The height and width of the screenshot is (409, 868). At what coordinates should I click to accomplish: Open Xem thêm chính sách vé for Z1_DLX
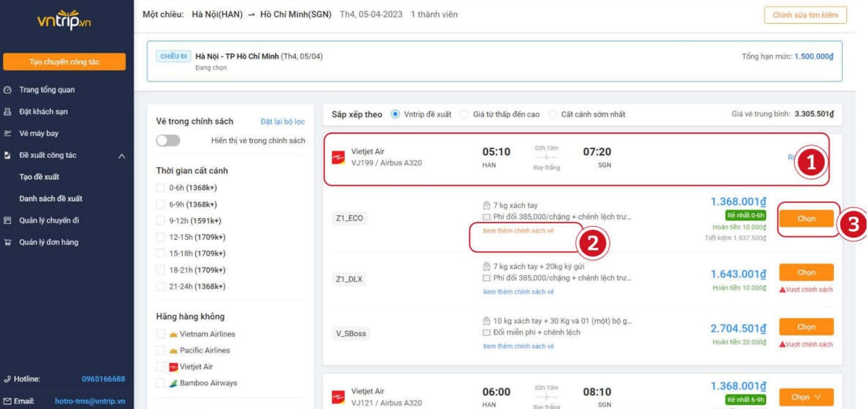point(518,292)
